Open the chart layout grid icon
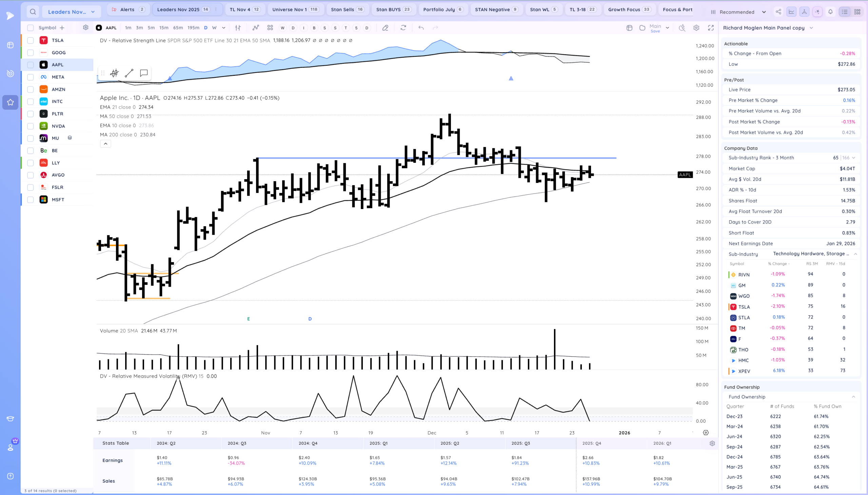 pyautogui.click(x=270, y=28)
